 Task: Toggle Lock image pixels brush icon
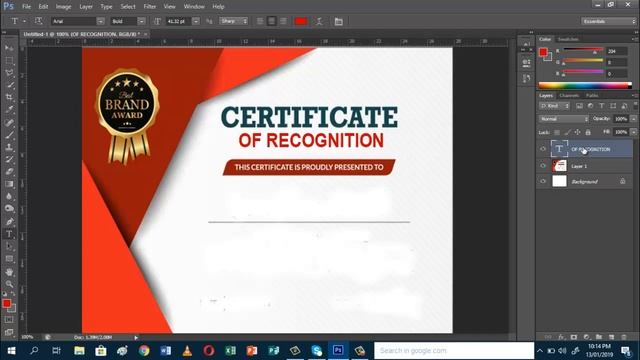[x=567, y=132]
